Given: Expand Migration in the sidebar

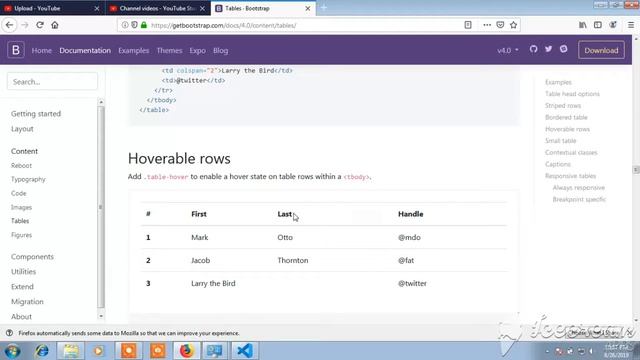Looking at the screenshot, I should 27,302.
